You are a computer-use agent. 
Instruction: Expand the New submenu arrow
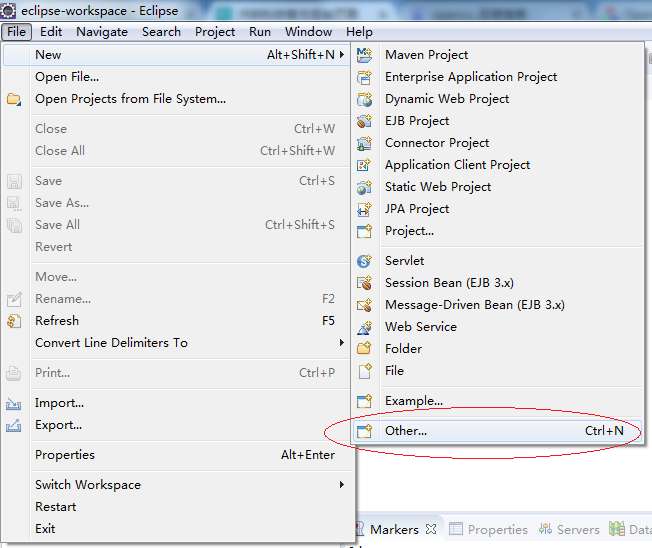click(x=342, y=54)
